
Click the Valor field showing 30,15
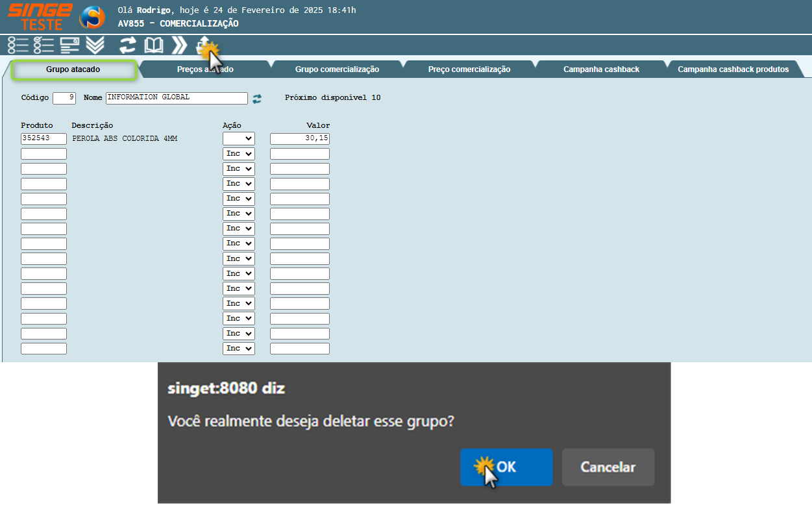[299, 138]
